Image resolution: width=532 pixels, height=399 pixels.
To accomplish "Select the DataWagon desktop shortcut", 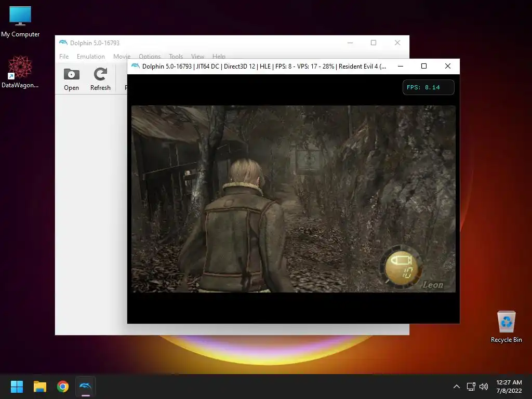I will click(x=20, y=72).
